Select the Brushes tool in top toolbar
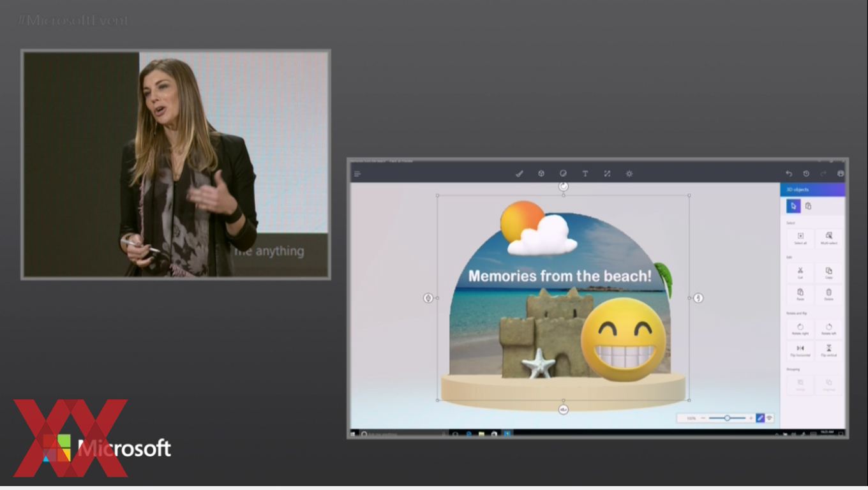The image size is (868, 490). [x=520, y=174]
